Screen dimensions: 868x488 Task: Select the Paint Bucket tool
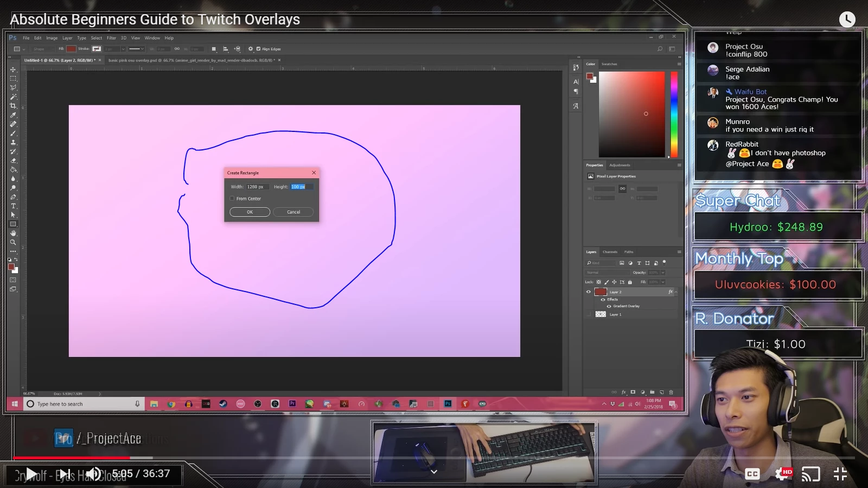(13, 169)
